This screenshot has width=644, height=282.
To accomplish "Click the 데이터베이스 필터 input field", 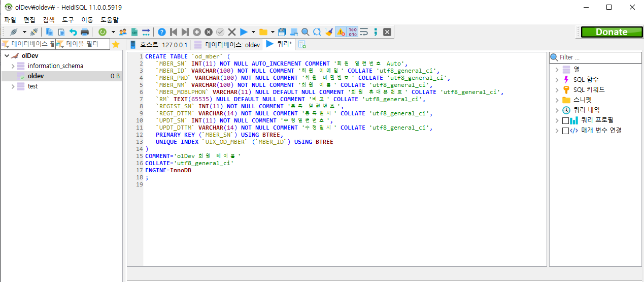I will tap(28, 44).
